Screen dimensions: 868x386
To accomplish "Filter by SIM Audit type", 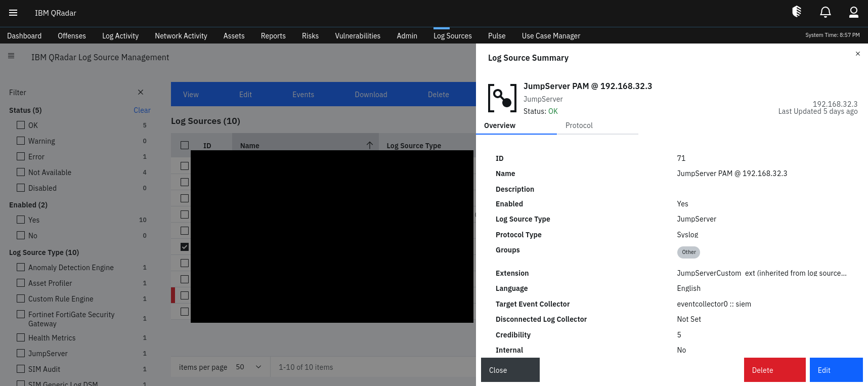I will [21, 369].
